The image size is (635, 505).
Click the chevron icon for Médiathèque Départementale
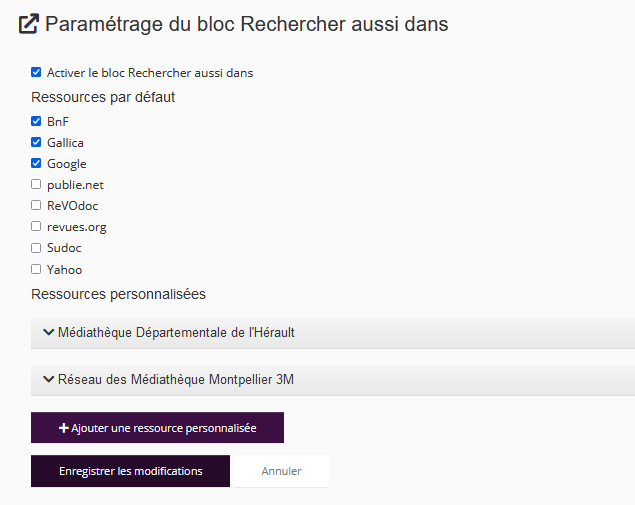coord(48,332)
